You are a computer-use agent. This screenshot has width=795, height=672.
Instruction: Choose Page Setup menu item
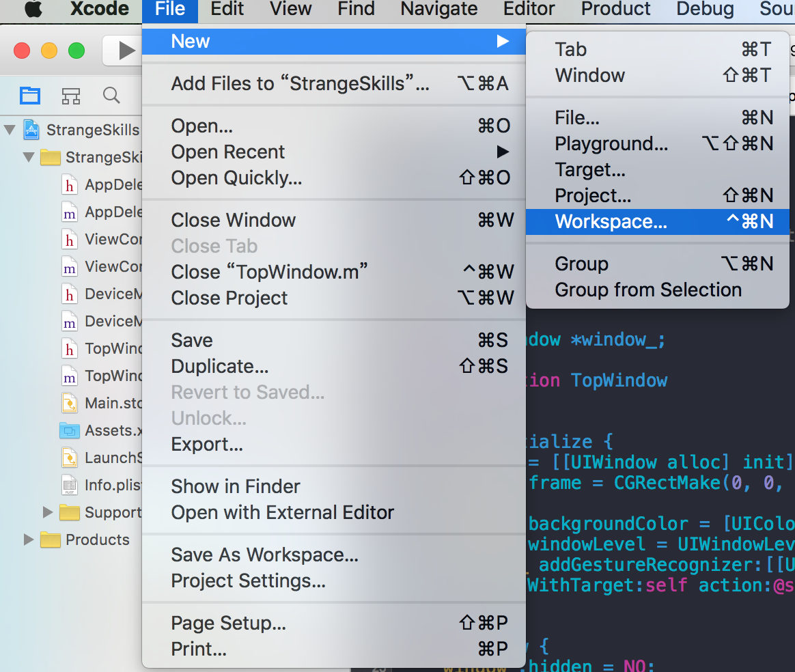tap(333, 624)
